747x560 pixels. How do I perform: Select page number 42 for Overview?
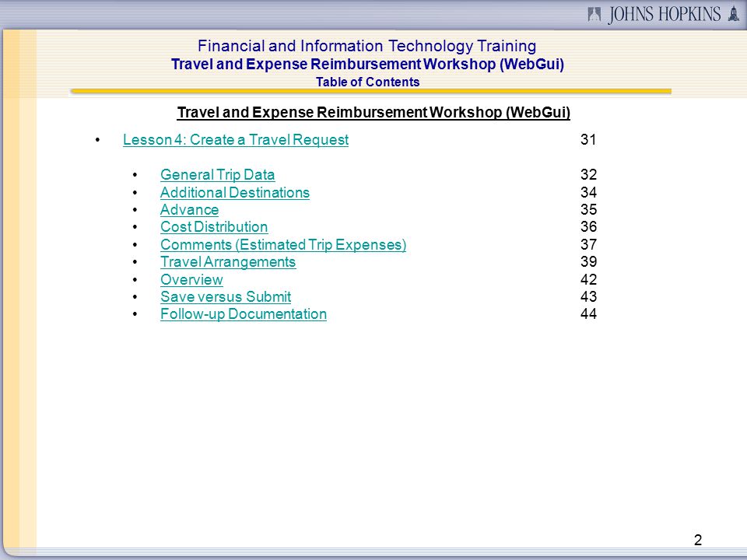(x=588, y=279)
